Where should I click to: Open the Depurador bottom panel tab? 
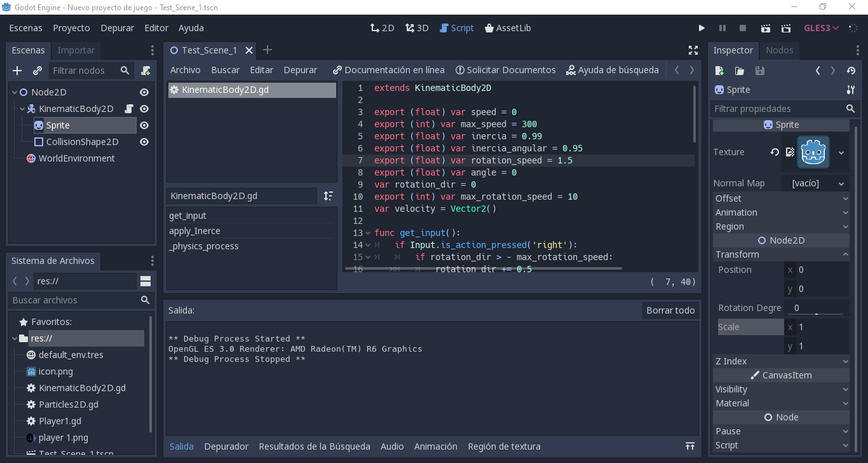[x=226, y=446]
